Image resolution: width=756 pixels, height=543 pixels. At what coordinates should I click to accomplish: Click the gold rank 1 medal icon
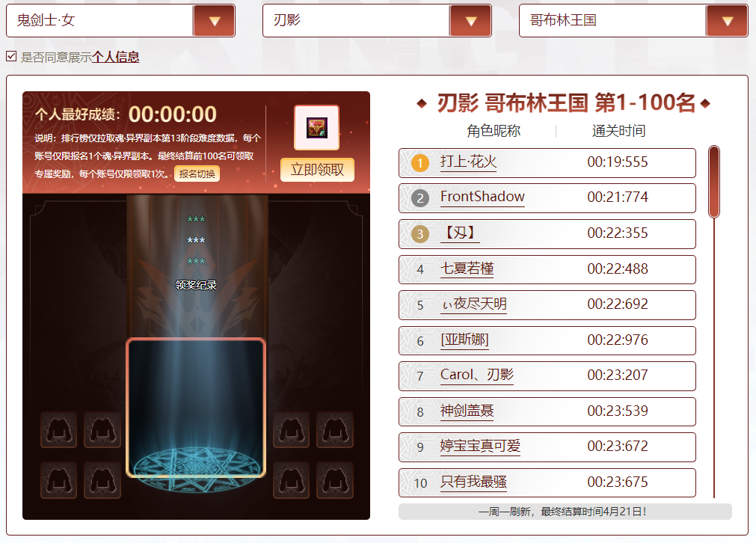coord(420,163)
